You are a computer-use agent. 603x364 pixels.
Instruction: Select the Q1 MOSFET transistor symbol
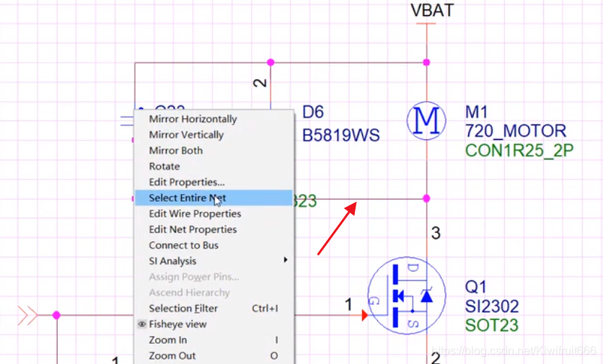(x=404, y=296)
